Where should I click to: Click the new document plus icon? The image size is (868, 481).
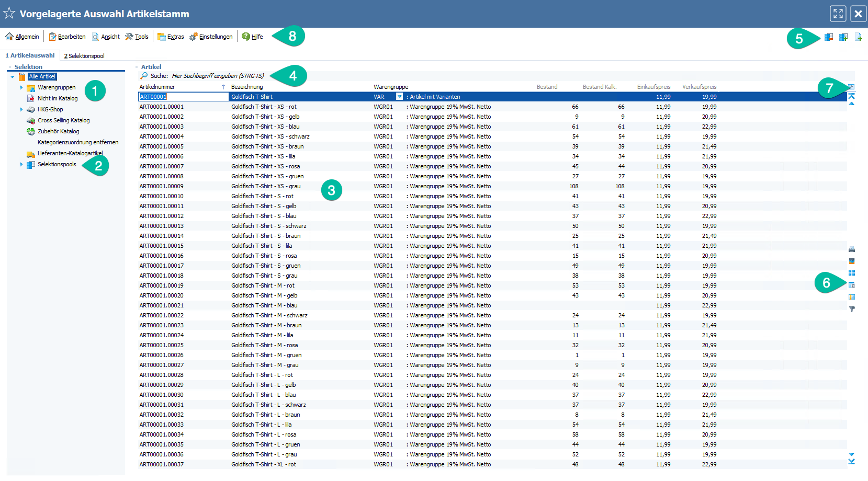coord(858,37)
